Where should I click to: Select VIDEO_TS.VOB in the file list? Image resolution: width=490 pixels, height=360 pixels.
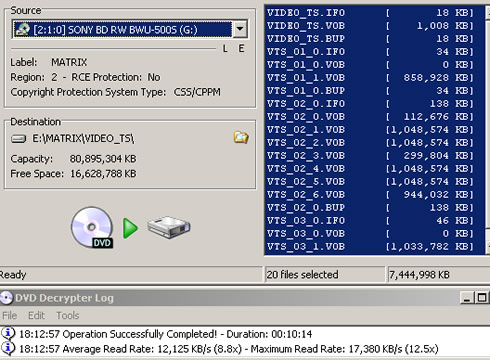point(374,26)
